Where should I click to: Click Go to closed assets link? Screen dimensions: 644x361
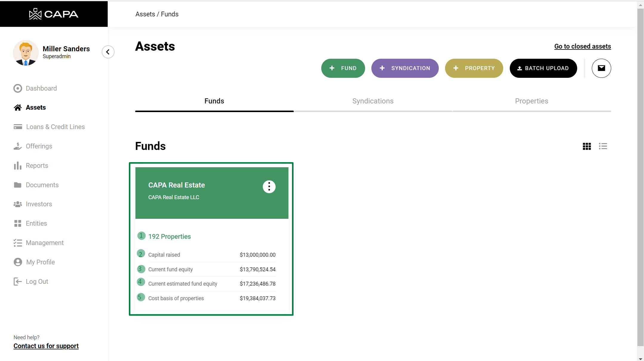pos(582,47)
